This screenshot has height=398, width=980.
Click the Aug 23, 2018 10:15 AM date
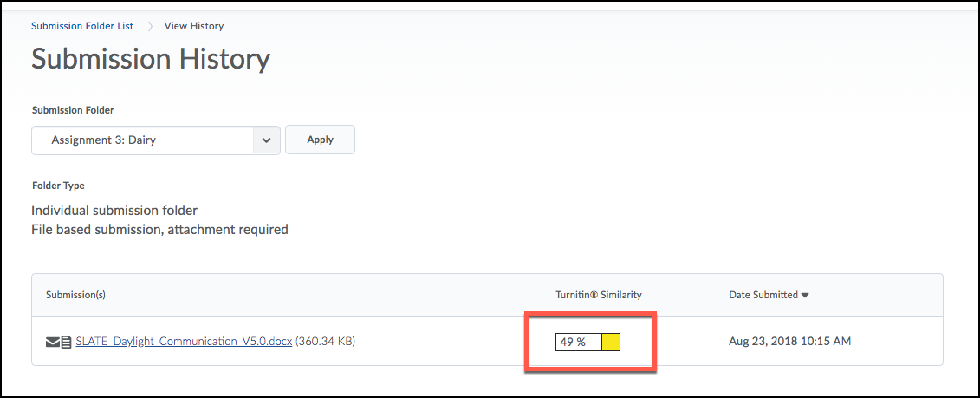[x=790, y=342]
